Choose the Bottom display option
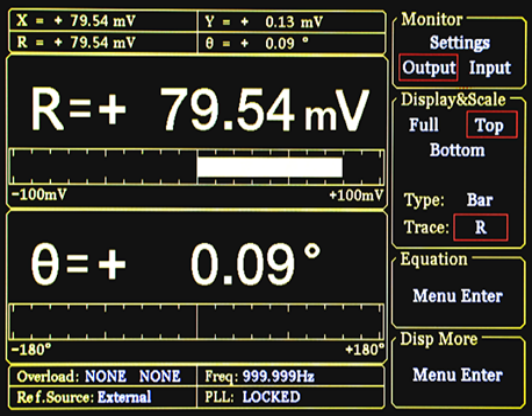Viewport: 532px width, 416px height. coord(457,150)
